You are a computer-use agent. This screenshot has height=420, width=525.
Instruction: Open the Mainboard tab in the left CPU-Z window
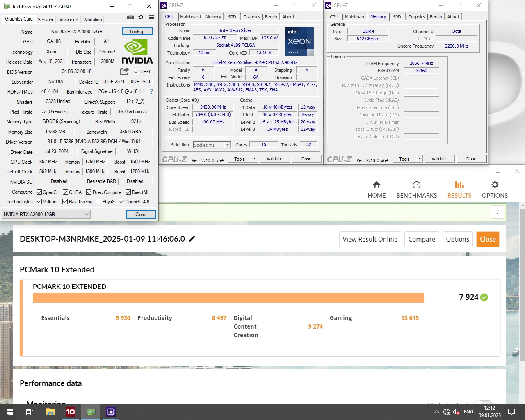click(190, 17)
